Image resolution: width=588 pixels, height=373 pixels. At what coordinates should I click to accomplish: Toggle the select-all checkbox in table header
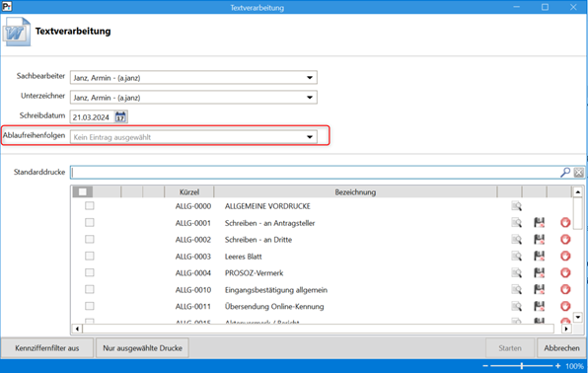click(83, 191)
